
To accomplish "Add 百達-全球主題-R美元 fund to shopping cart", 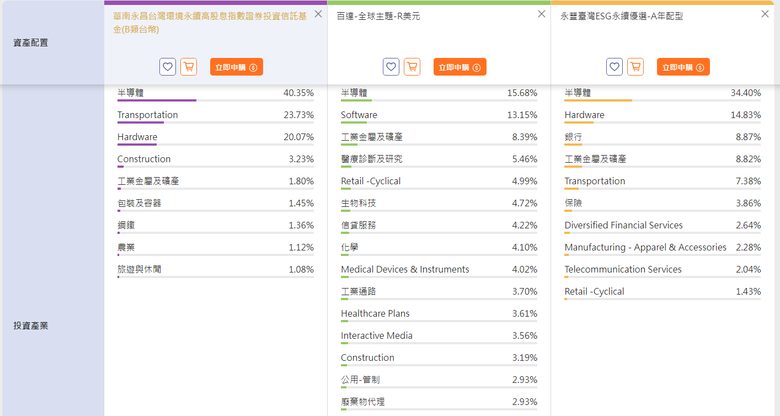I will (x=412, y=67).
